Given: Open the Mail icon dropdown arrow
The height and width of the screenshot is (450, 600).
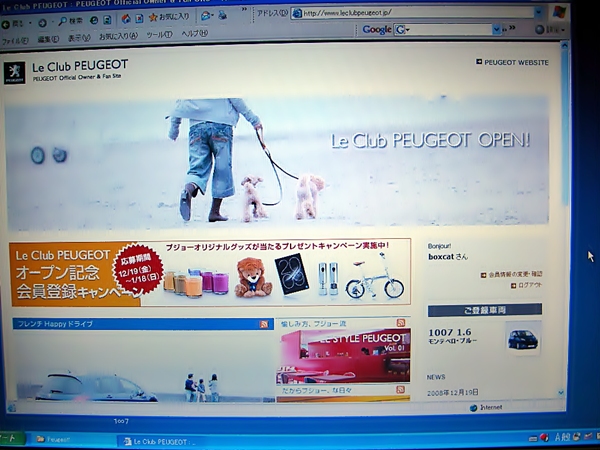Looking at the screenshot, I should [213, 16].
